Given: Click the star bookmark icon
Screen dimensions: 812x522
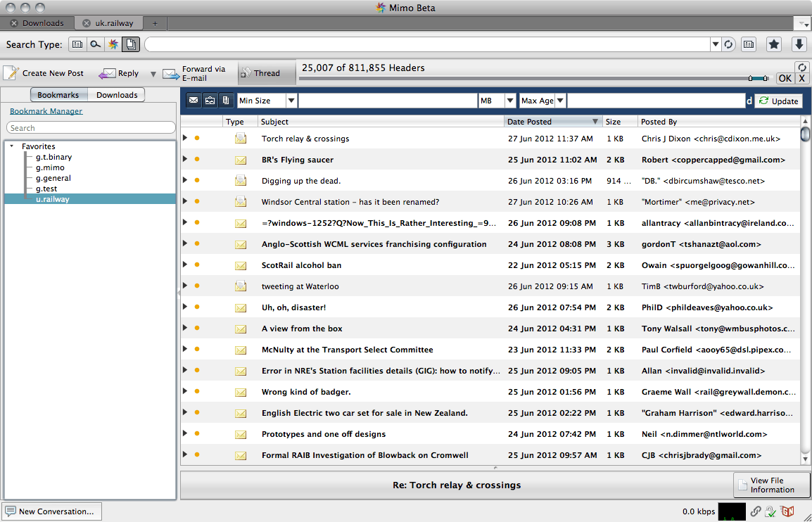Looking at the screenshot, I should [774, 44].
